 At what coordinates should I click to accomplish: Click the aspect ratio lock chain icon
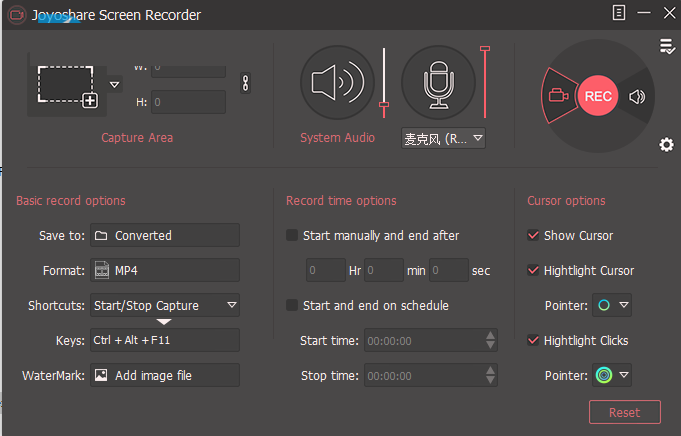click(245, 83)
